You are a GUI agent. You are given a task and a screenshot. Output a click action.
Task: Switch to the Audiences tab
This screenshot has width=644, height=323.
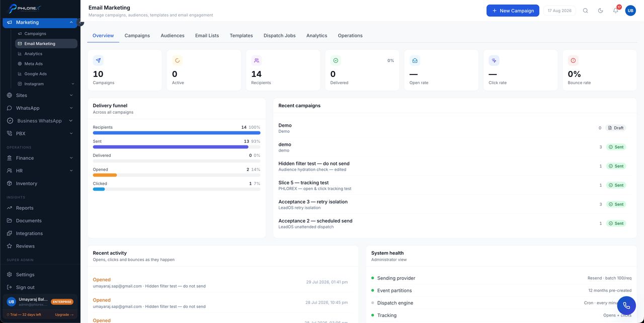click(173, 36)
